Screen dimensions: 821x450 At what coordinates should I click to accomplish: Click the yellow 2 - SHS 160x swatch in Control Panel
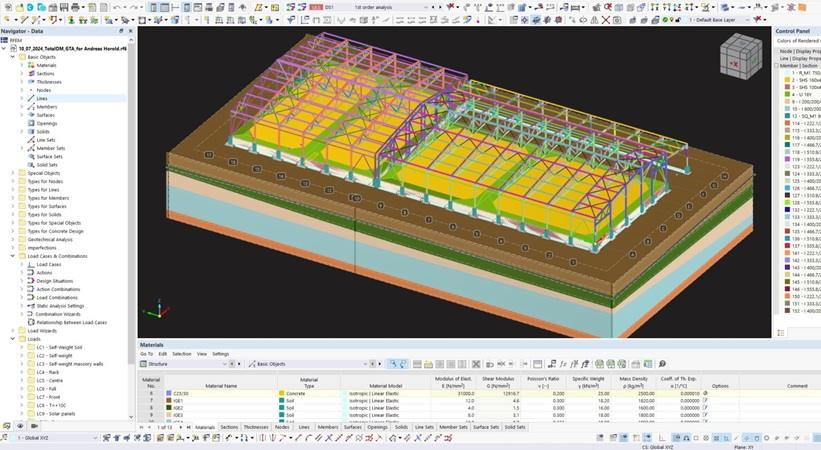tap(787, 80)
